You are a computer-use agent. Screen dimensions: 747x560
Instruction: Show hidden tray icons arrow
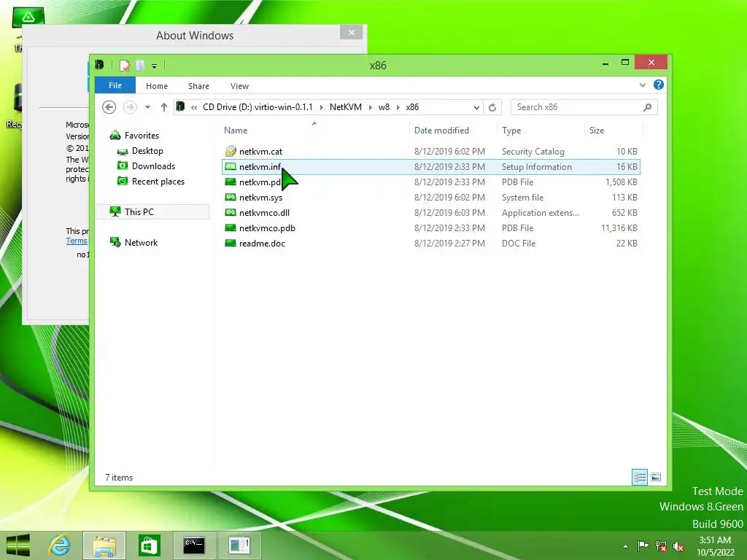[x=625, y=546]
